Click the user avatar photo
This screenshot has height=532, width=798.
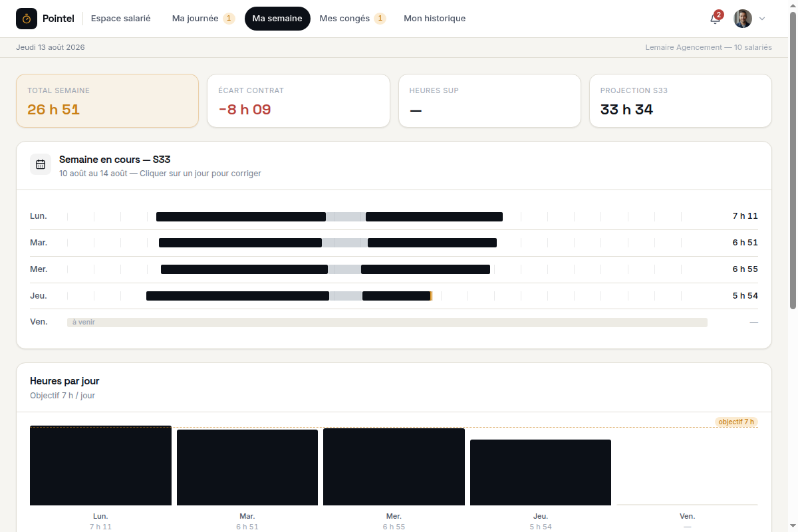743,19
